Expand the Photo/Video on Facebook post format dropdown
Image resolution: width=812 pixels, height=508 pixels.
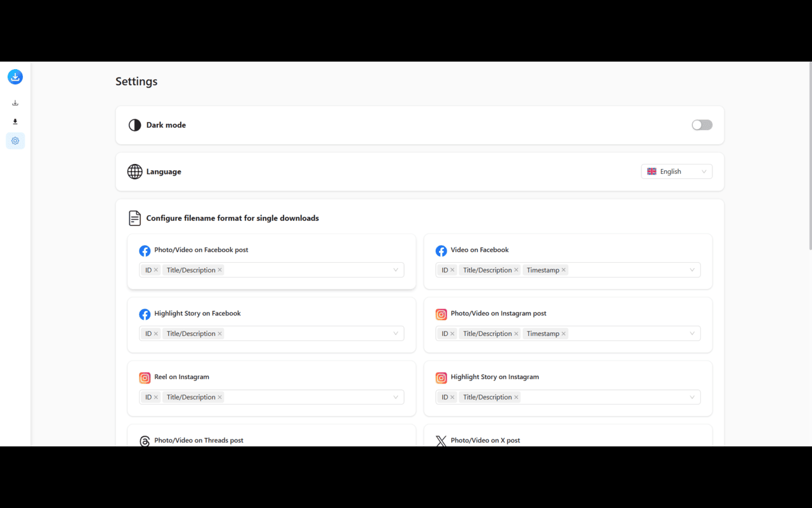tap(395, 270)
